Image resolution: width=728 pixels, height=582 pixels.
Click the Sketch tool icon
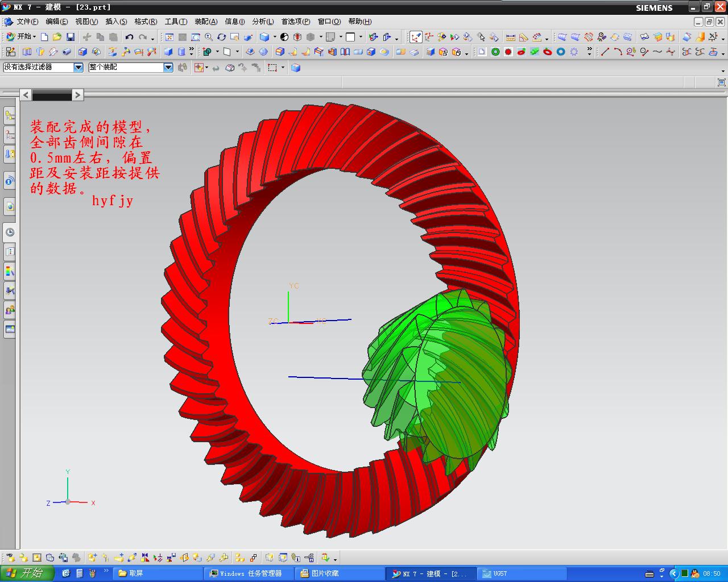[11, 52]
